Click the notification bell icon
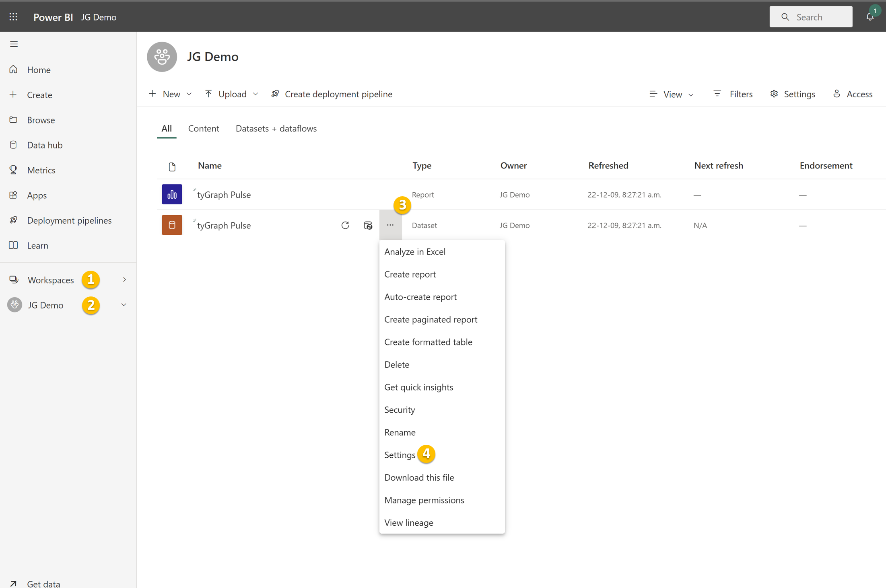The height and width of the screenshot is (588, 886). [870, 17]
